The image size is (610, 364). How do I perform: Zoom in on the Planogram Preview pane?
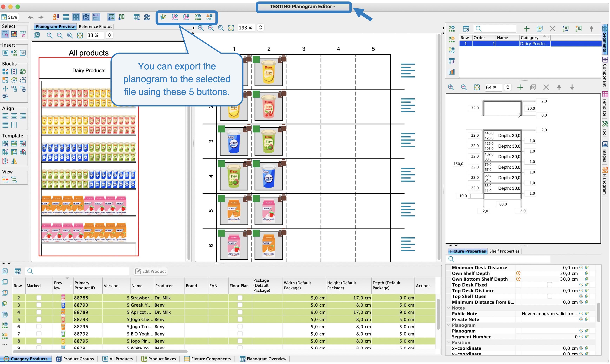pos(50,35)
